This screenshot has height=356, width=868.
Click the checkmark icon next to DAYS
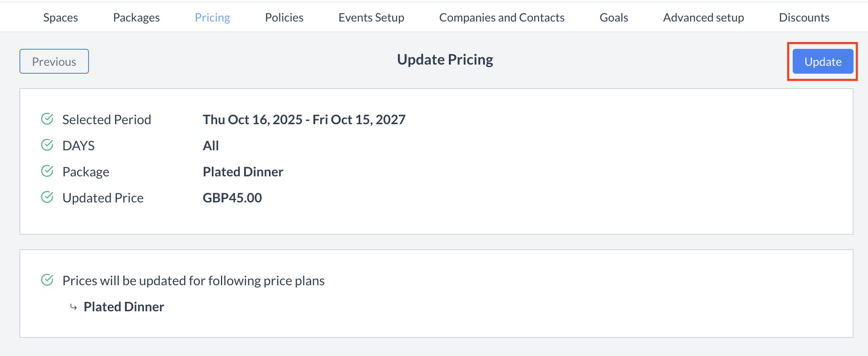pyautogui.click(x=47, y=145)
